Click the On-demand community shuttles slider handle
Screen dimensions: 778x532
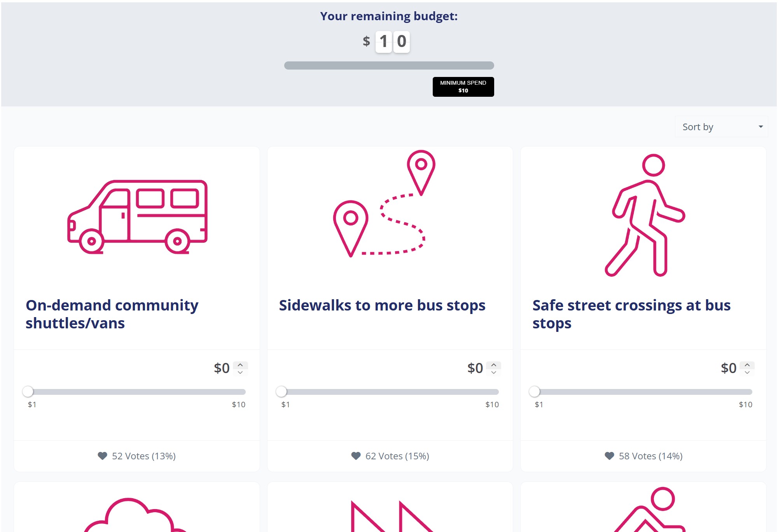pyautogui.click(x=28, y=391)
